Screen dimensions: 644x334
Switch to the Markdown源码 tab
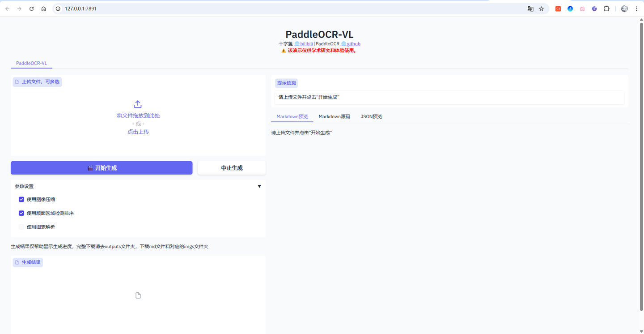pos(334,116)
